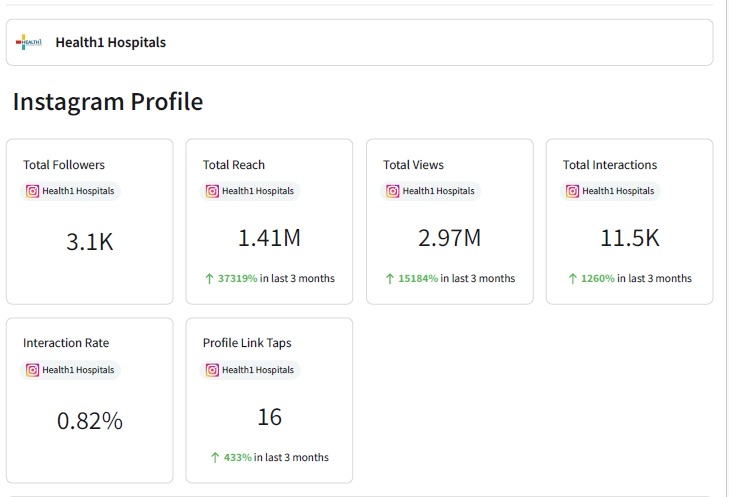Click the 2.97M views value
Screen dimensions: 729x497
449,238
